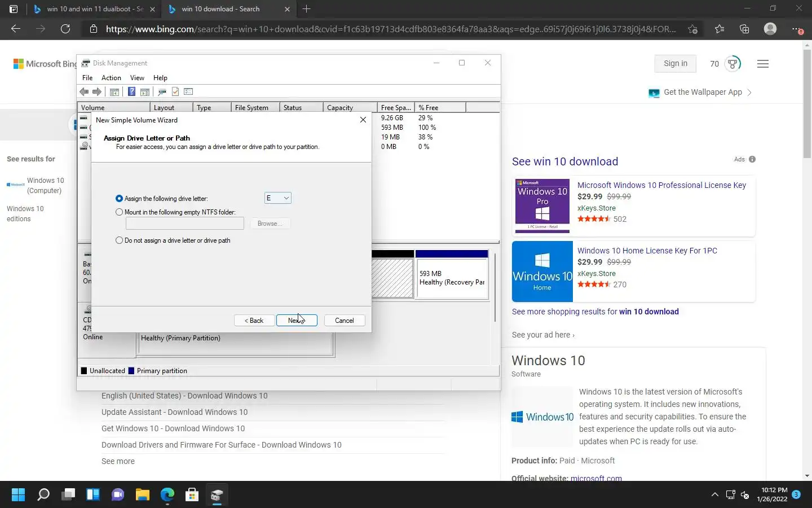The height and width of the screenshot is (508, 812).
Task: Open File Explorer from the taskbar
Action: 143,495
